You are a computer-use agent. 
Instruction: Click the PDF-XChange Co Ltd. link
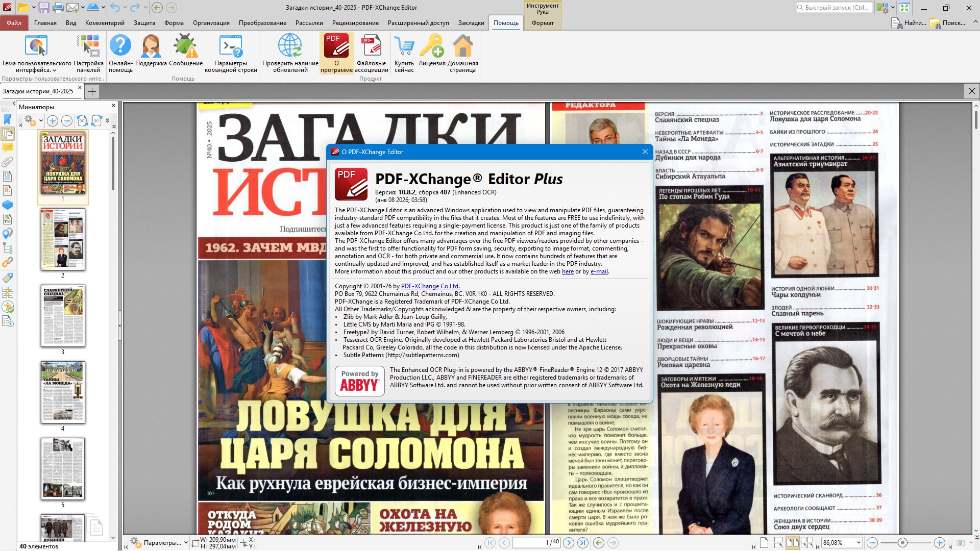tap(430, 286)
